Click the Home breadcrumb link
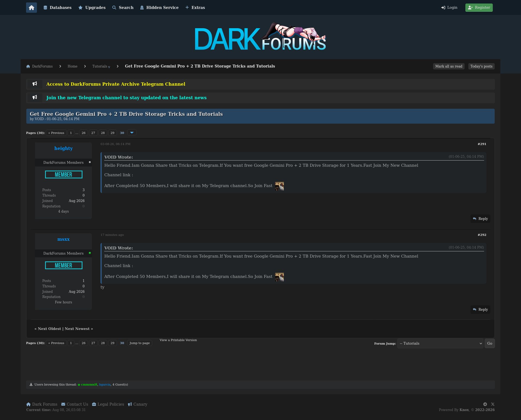This screenshot has height=420, width=521. click(x=72, y=66)
